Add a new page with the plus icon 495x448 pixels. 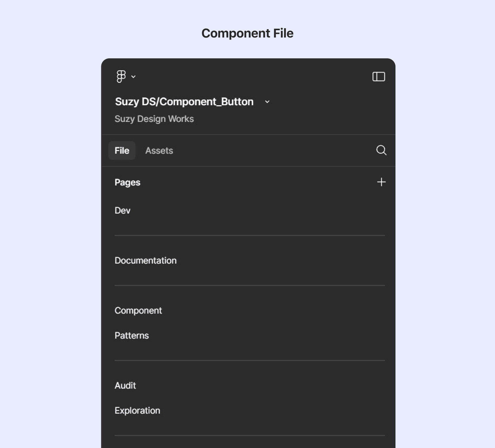click(x=381, y=182)
